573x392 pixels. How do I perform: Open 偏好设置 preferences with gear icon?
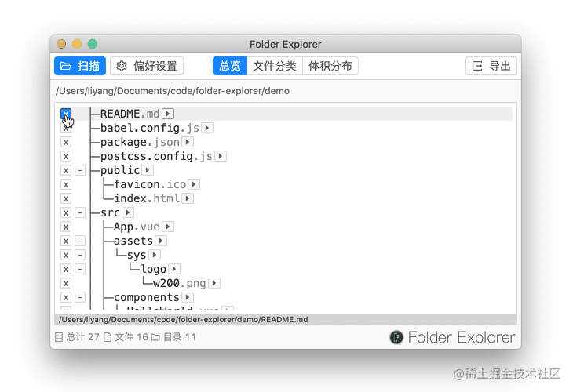(x=147, y=66)
